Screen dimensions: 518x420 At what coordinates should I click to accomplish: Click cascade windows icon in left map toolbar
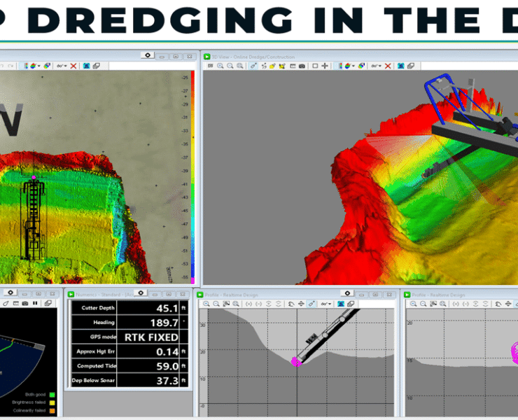[x=97, y=66]
